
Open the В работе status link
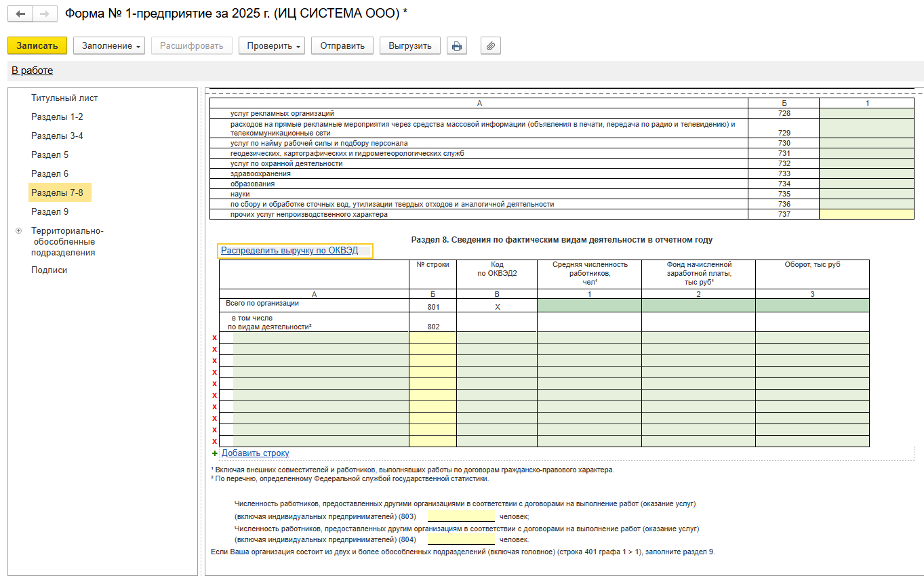pos(32,70)
